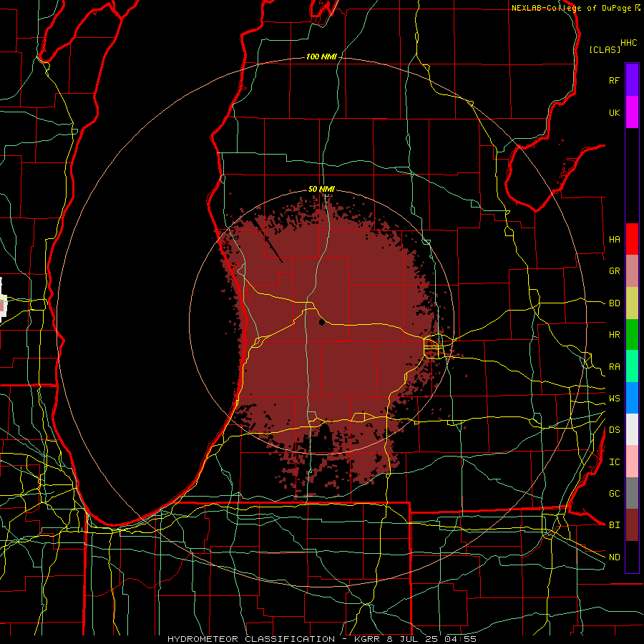
Task: Click the GC legend label
Action: click(x=614, y=494)
